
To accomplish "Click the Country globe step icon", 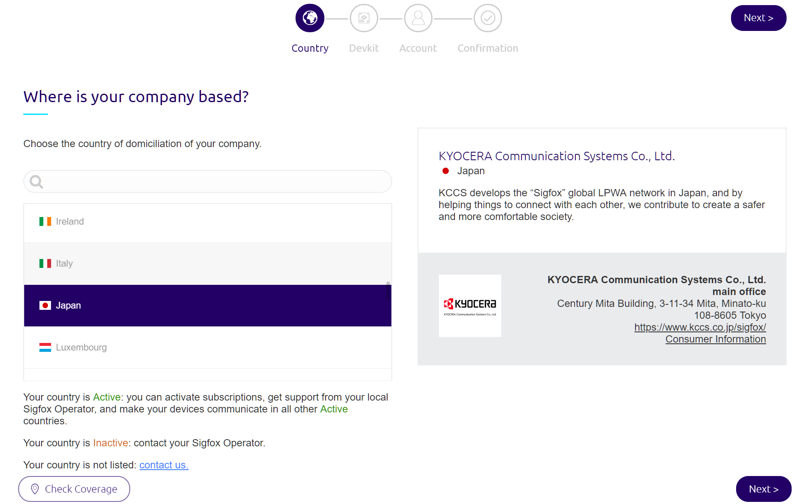I will [x=310, y=18].
